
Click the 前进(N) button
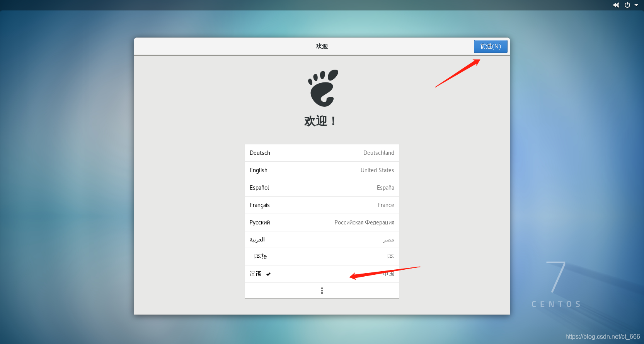(491, 46)
